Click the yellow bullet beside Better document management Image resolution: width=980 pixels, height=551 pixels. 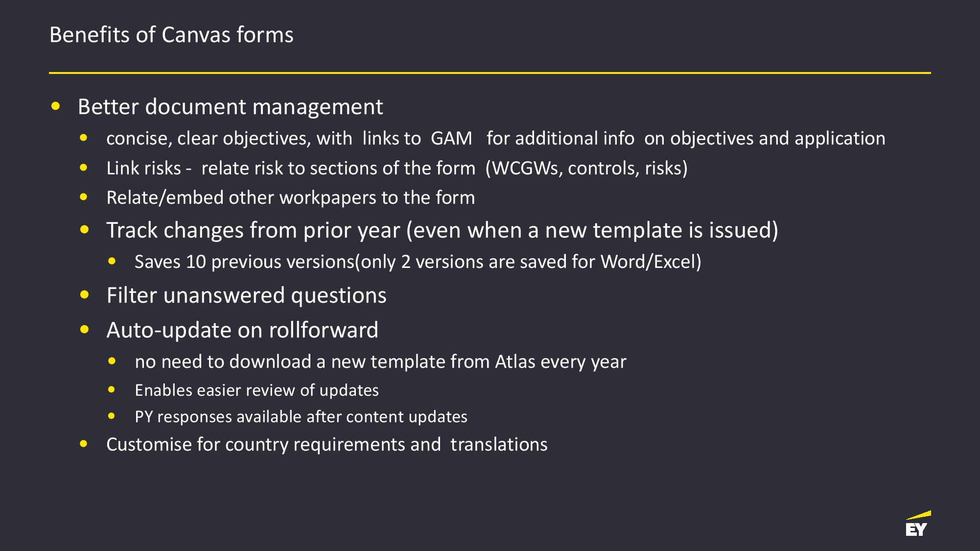pos(55,106)
